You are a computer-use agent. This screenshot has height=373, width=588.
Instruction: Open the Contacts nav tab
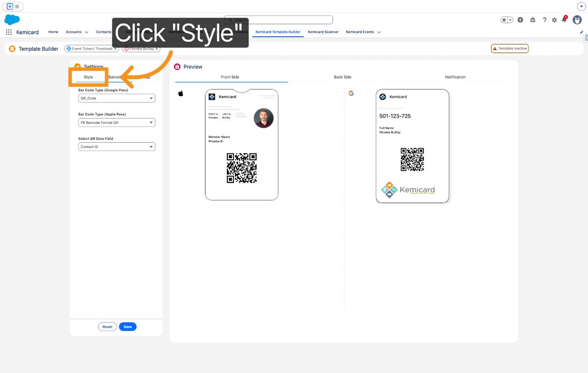click(x=103, y=32)
